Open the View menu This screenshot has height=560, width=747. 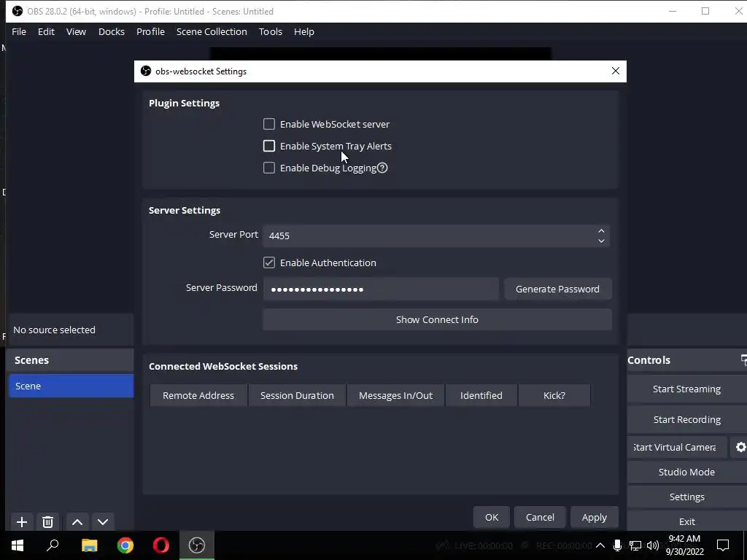(76, 31)
